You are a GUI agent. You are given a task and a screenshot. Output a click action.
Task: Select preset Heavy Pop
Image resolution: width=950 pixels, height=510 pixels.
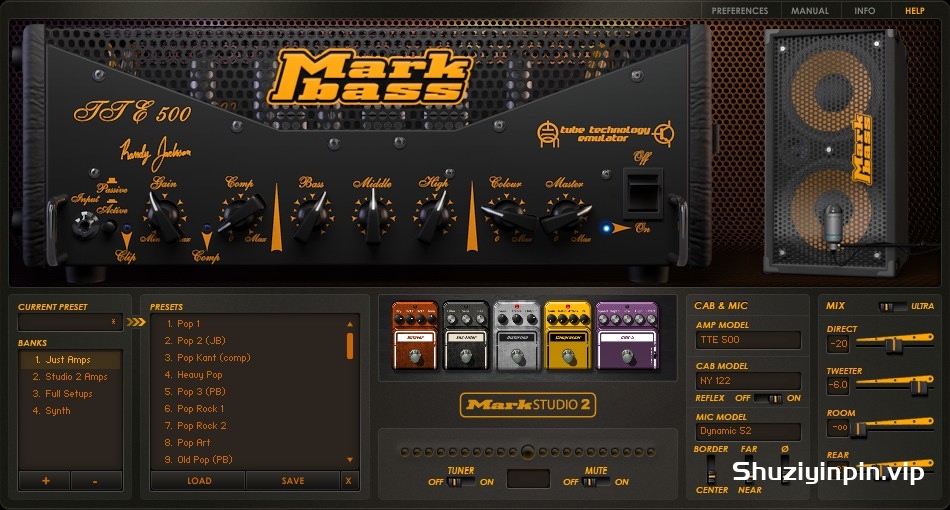(248, 375)
